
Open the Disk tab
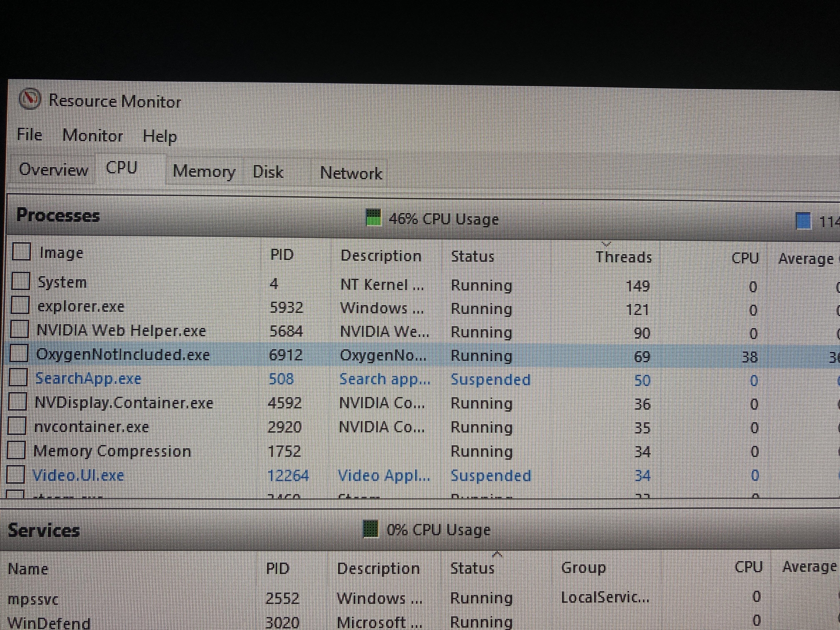click(x=268, y=172)
